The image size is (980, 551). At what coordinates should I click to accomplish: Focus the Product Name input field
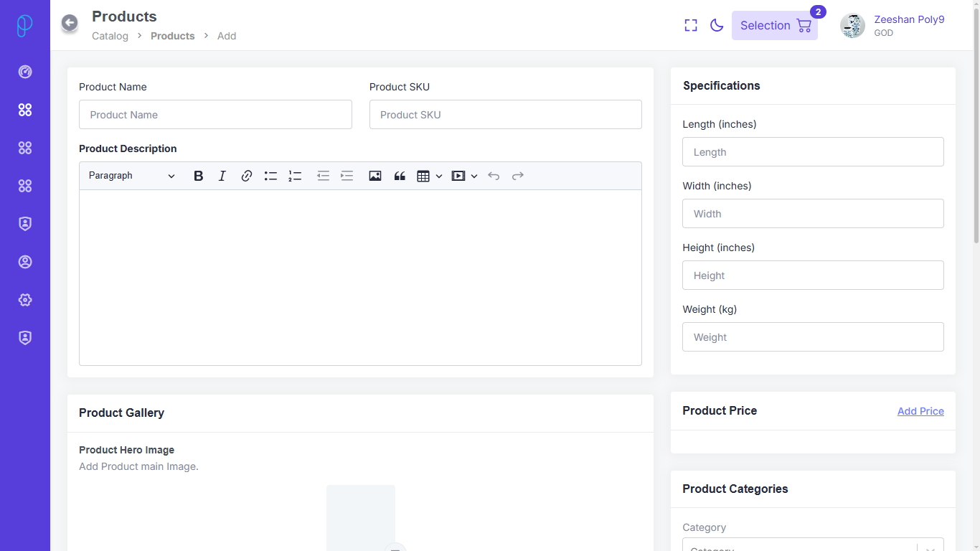tap(215, 115)
